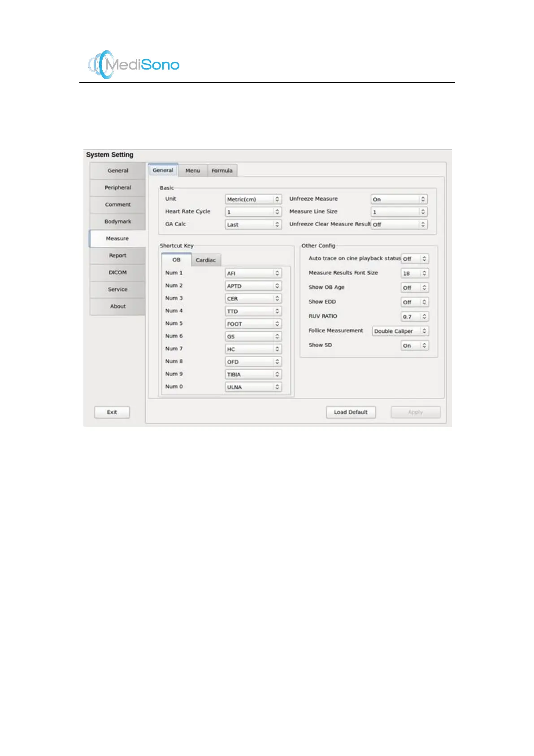Viewport: 534px width, 756px height.
Task: Open the Num 8 shortcut dropdown (OFD)
Action: point(253,362)
